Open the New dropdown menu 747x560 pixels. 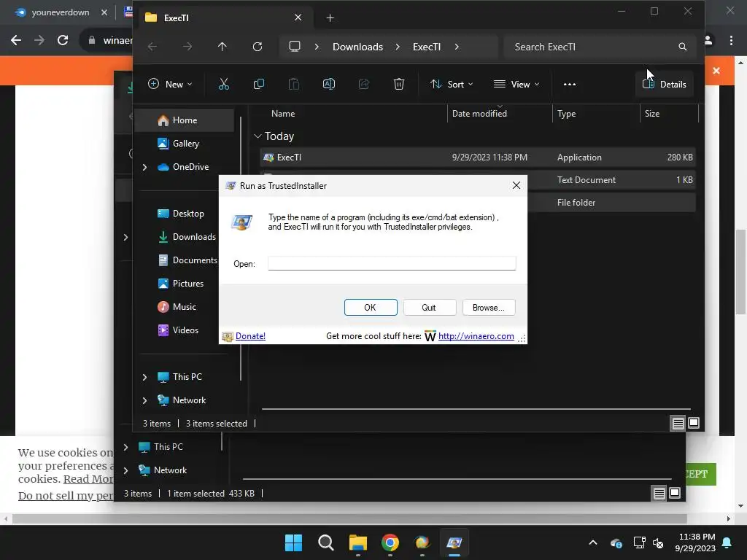[x=170, y=85]
